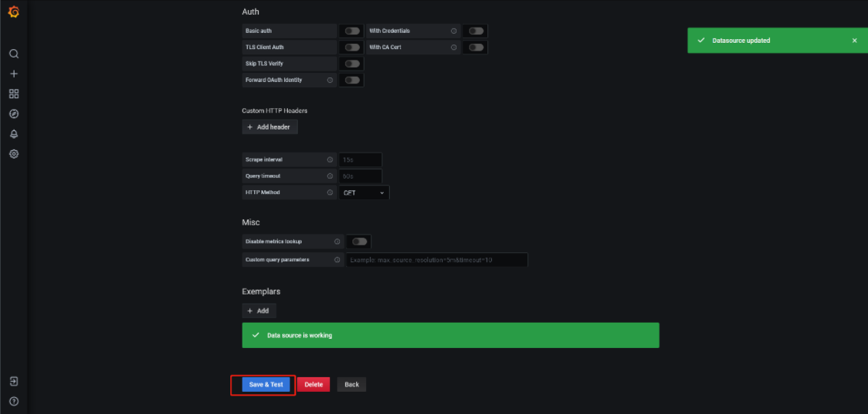Focus the Query timeout input field
Screen dimensions: 868x414
tap(361, 176)
